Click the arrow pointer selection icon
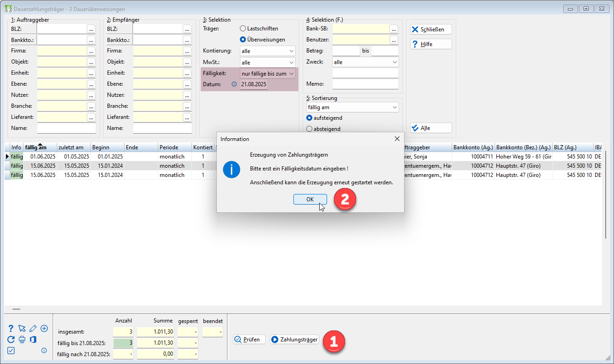Viewport: 614px width, 364px height. [22, 329]
